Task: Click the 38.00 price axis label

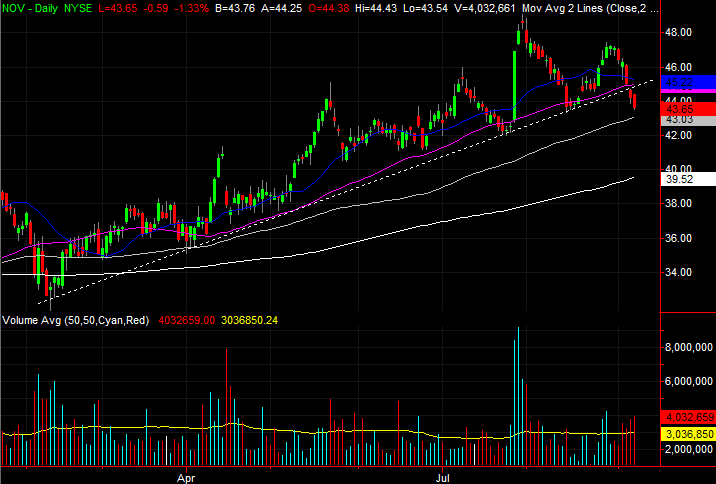Action: [679, 203]
